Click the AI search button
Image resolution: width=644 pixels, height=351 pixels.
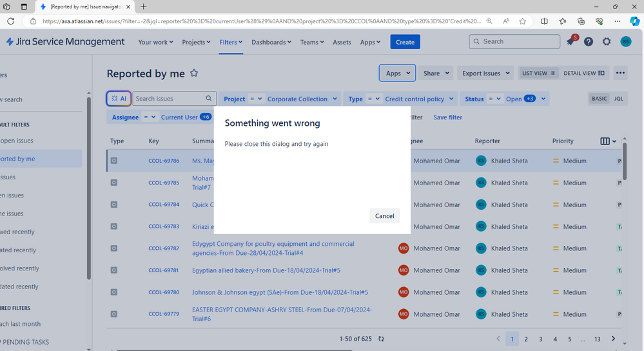pos(119,99)
